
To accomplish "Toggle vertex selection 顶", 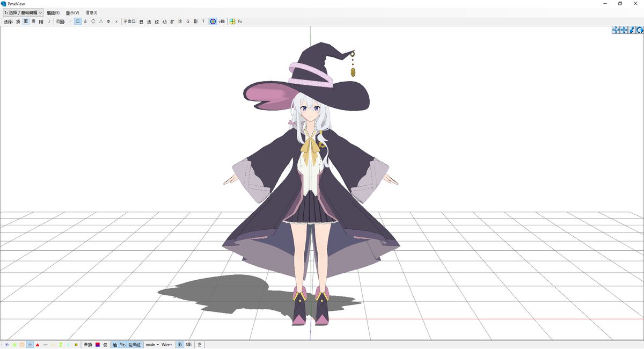I will coord(18,21).
